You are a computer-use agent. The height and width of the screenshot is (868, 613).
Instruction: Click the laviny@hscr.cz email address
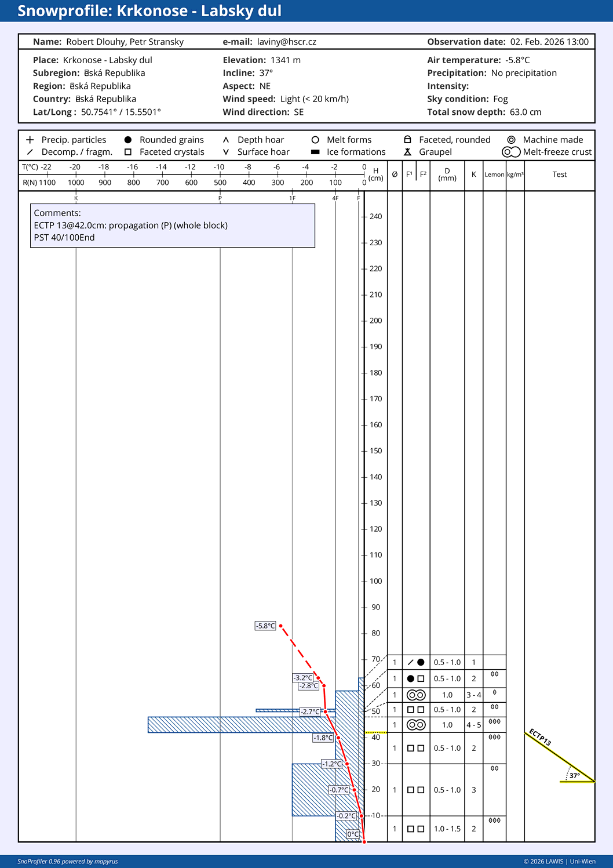point(286,42)
